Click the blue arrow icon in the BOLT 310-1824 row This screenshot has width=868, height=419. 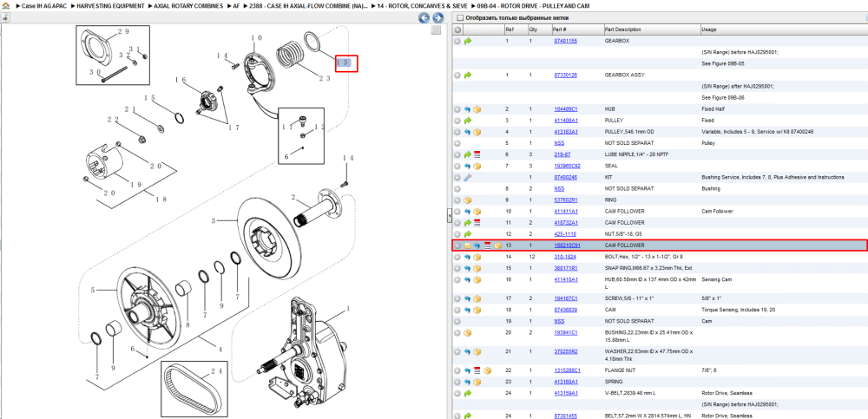(467, 257)
